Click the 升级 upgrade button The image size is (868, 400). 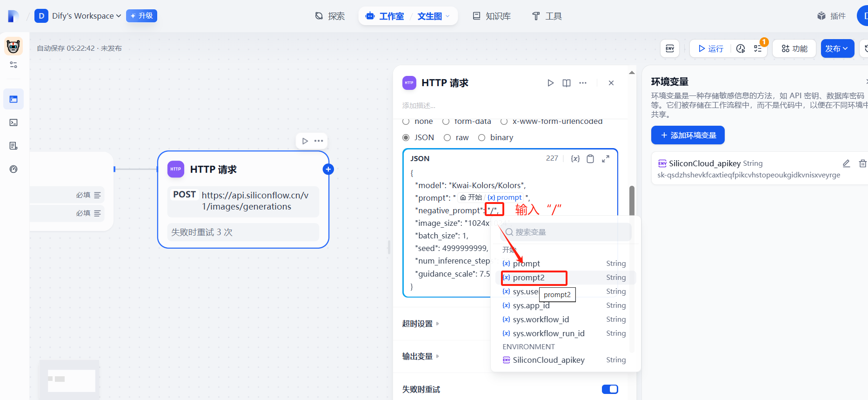pyautogui.click(x=141, y=16)
